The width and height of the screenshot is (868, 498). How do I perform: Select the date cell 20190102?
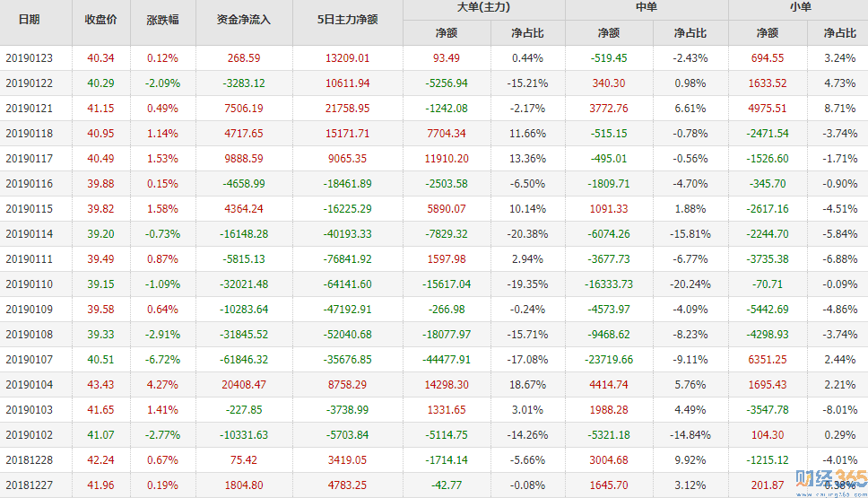pyautogui.click(x=30, y=435)
